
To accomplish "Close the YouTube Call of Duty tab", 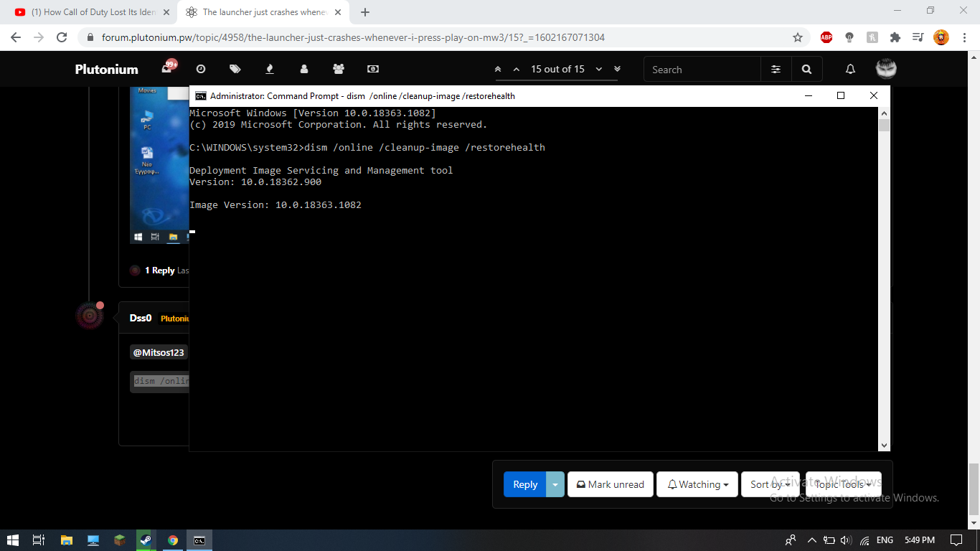I will click(x=166, y=12).
